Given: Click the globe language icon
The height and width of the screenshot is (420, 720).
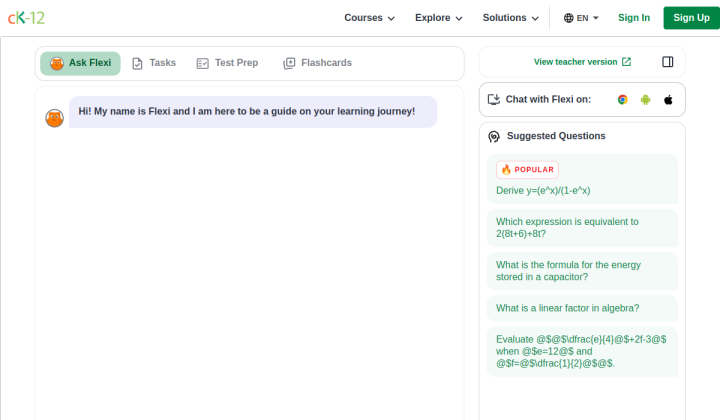Looking at the screenshot, I should click(x=568, y=18).
